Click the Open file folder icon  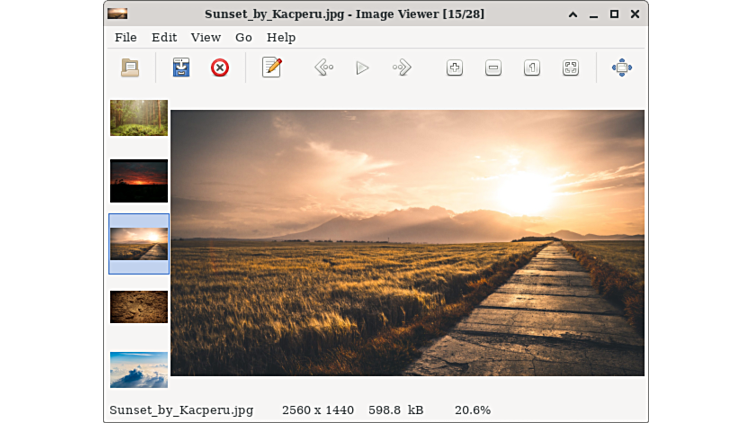130,68
